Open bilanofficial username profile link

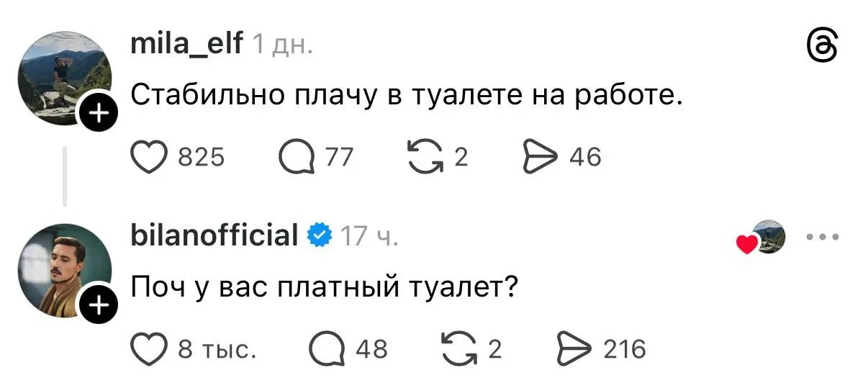point(214,235)
